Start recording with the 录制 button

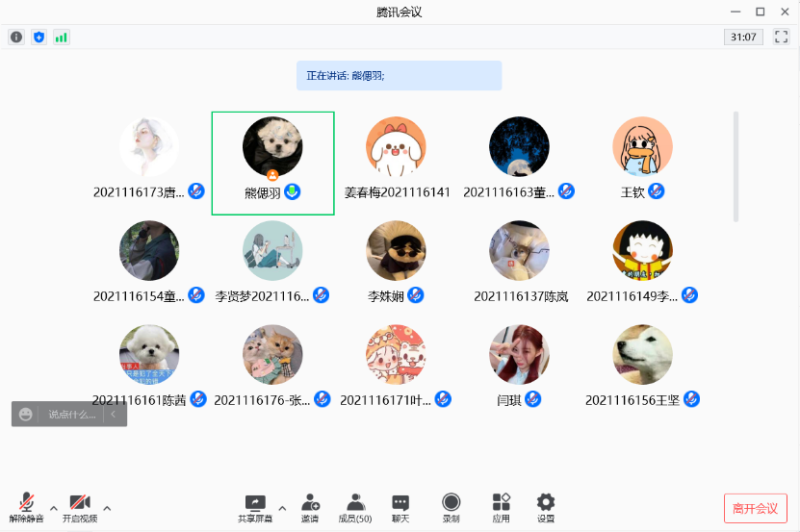tap(451, 507)
